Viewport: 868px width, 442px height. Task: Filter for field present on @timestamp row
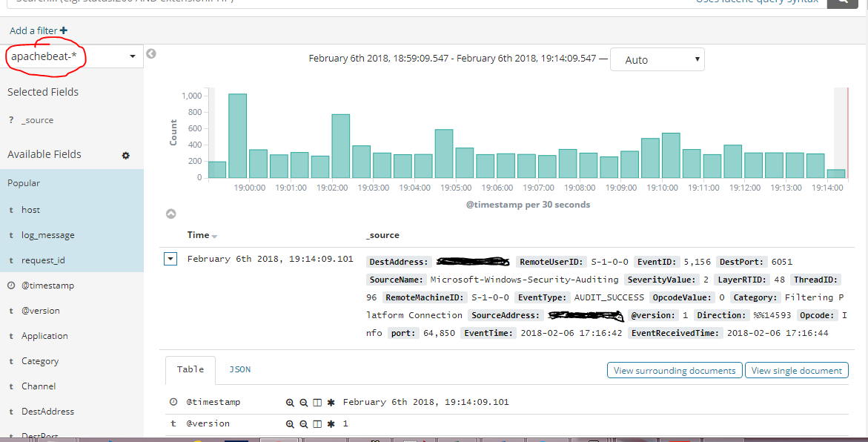pos(331,403)
